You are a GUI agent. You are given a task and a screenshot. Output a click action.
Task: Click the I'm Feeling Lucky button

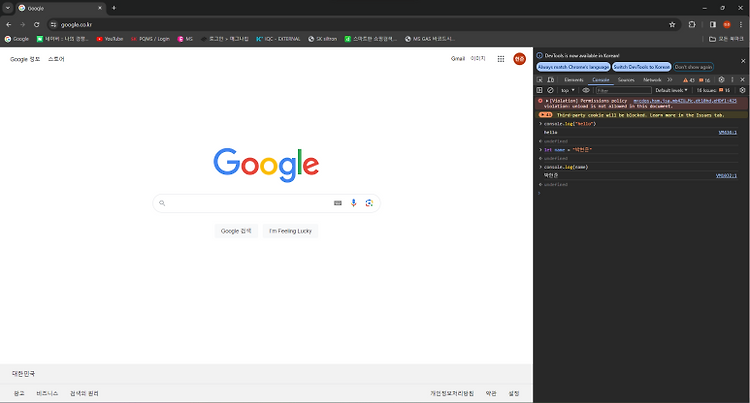[290, 231]
